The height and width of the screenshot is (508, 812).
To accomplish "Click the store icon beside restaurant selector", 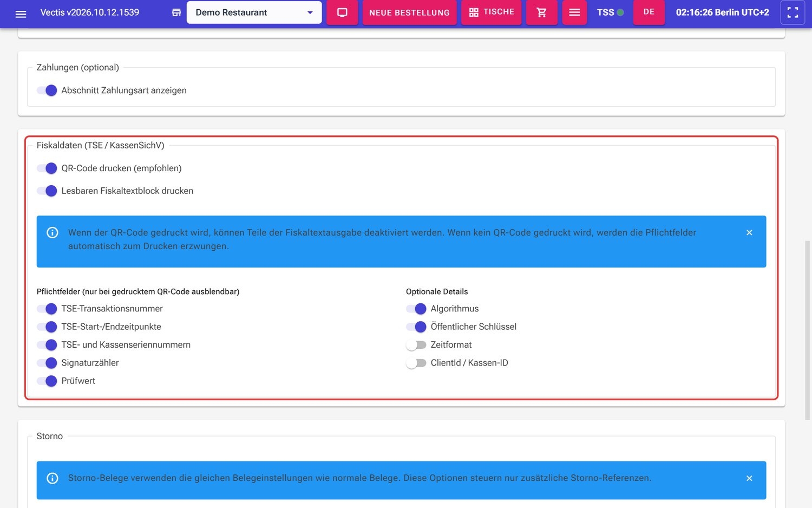I will 176,12.
